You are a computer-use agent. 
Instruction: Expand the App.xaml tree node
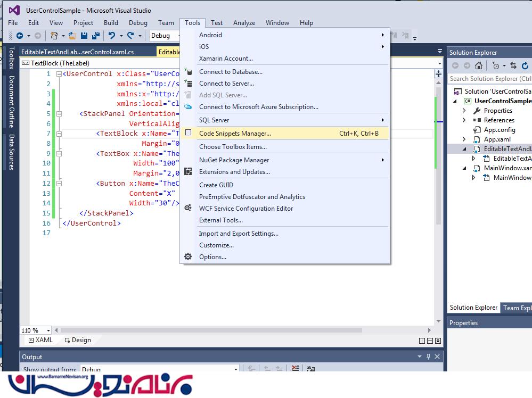464,139
